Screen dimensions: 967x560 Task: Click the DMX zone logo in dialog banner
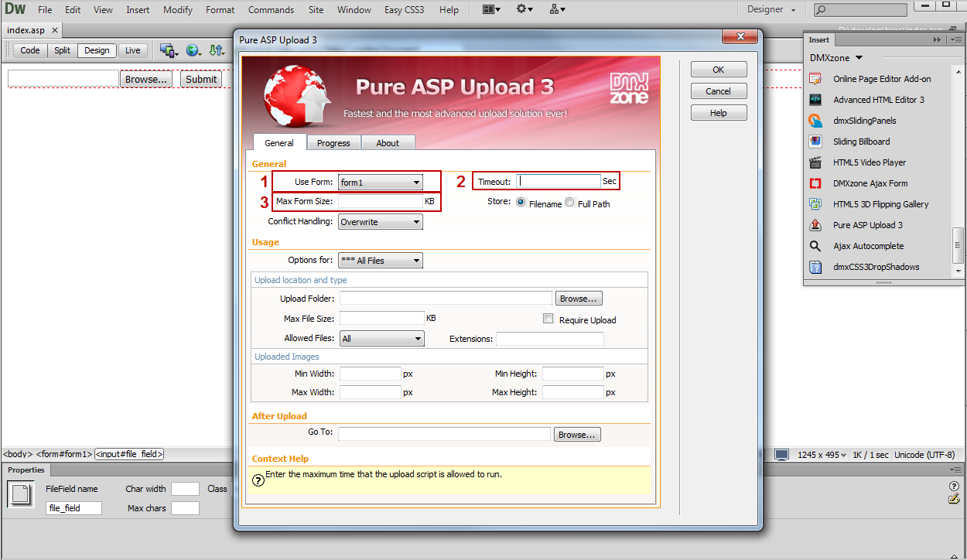pyautogui.click(x=629, y=88)
